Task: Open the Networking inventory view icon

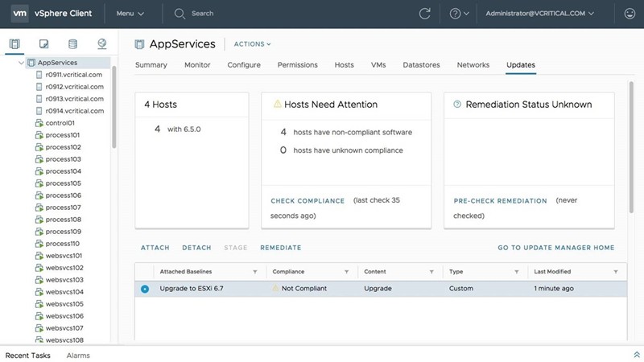Action: click(x=102, y=43)
